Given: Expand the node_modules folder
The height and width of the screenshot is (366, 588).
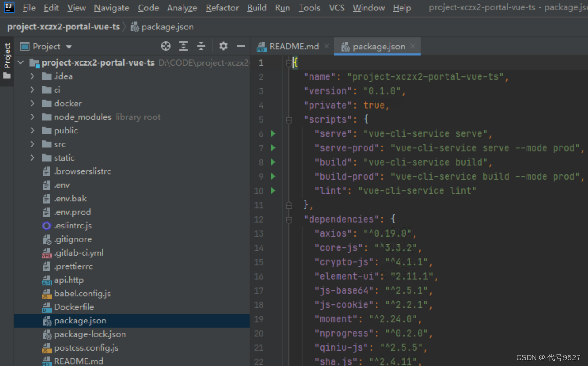Looking at the screenshot, I should 33,117.
